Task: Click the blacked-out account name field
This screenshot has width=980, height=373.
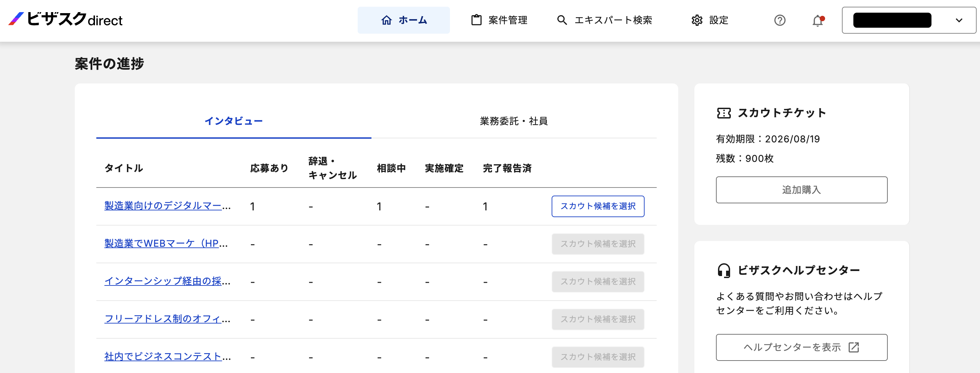Action: pyautogui.click(x=892, y=20)
